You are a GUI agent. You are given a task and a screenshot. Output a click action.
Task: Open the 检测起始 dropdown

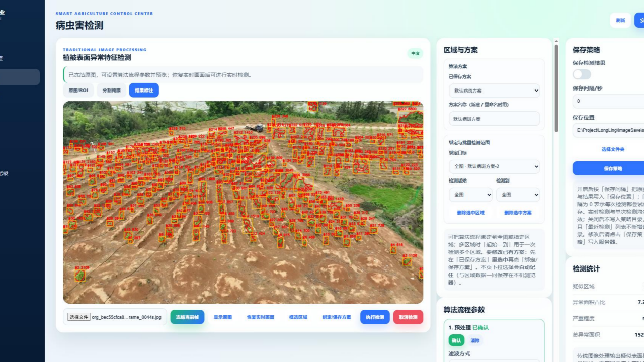pos(470,195)
